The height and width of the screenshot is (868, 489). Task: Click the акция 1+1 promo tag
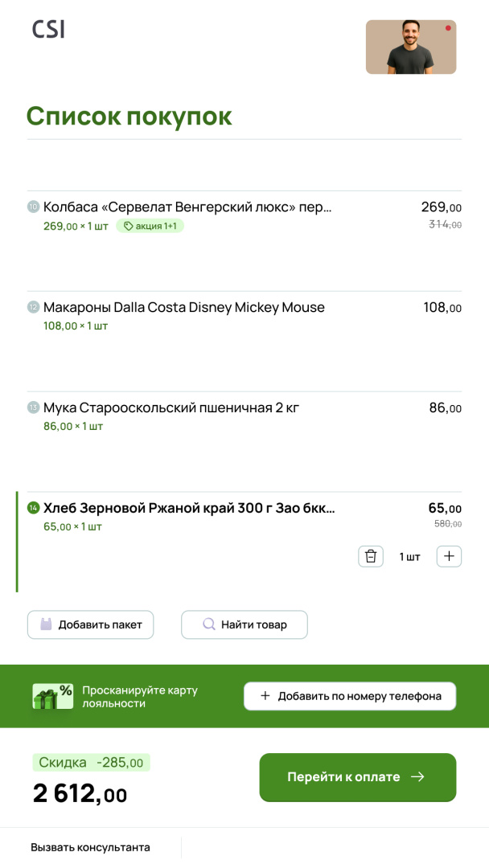point(150,226)
